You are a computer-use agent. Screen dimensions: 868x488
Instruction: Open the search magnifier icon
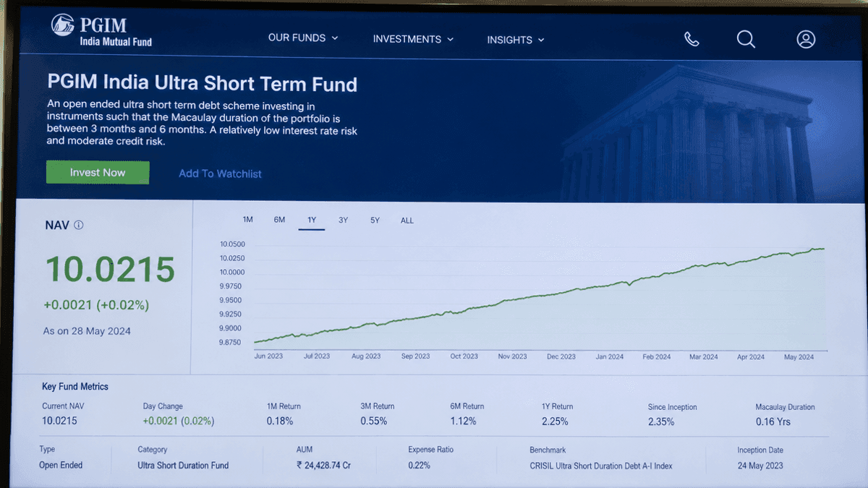click(x=746, y=39)
